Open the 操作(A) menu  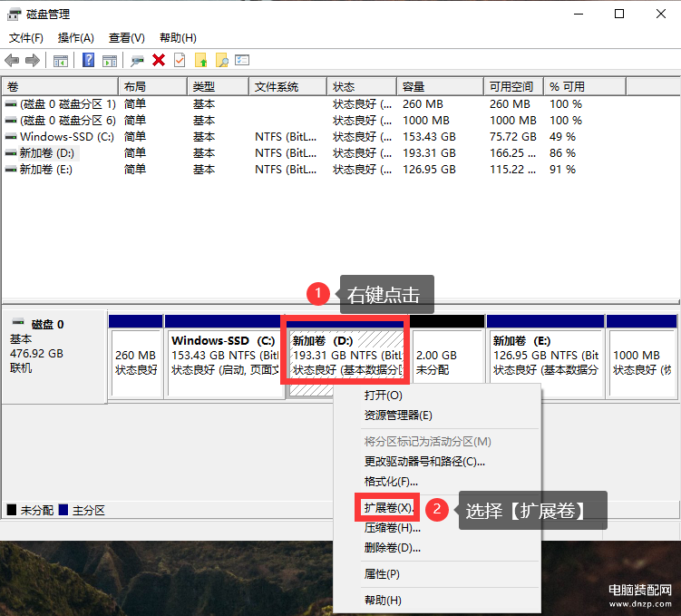click(75, 37)
